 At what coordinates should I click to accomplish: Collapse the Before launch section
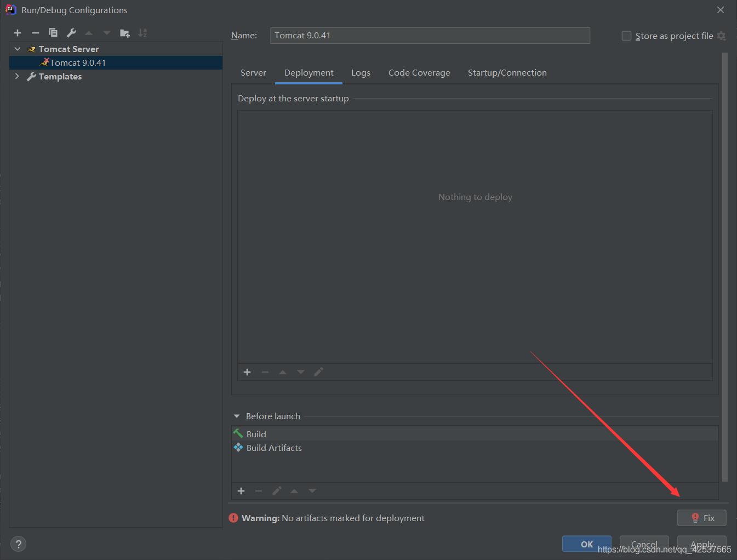pos(237,416)
